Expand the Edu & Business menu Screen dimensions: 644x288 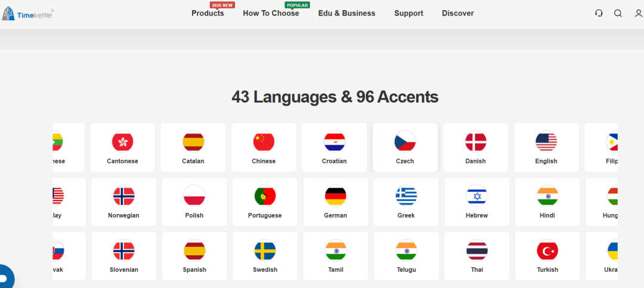[346, 13]
